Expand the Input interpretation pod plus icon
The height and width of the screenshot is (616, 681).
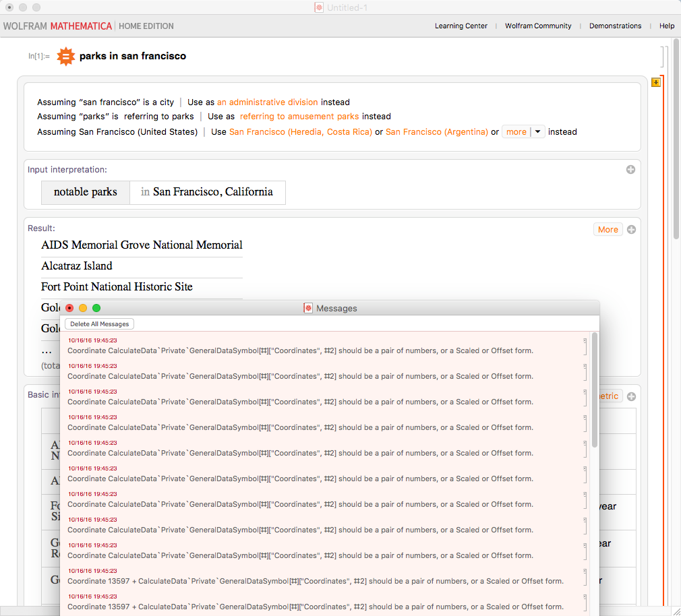pyautogui.click(x=630, y=170)
